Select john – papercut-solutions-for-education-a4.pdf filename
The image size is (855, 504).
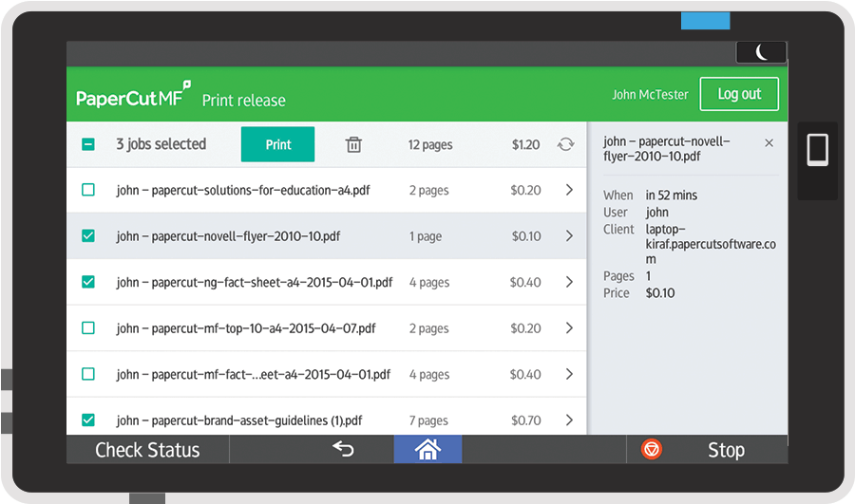coord(243,190)
